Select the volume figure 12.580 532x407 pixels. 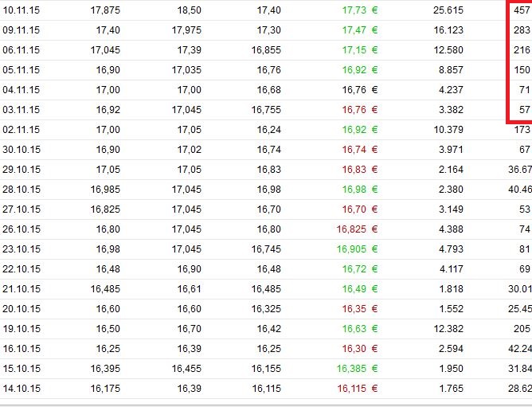448,49
